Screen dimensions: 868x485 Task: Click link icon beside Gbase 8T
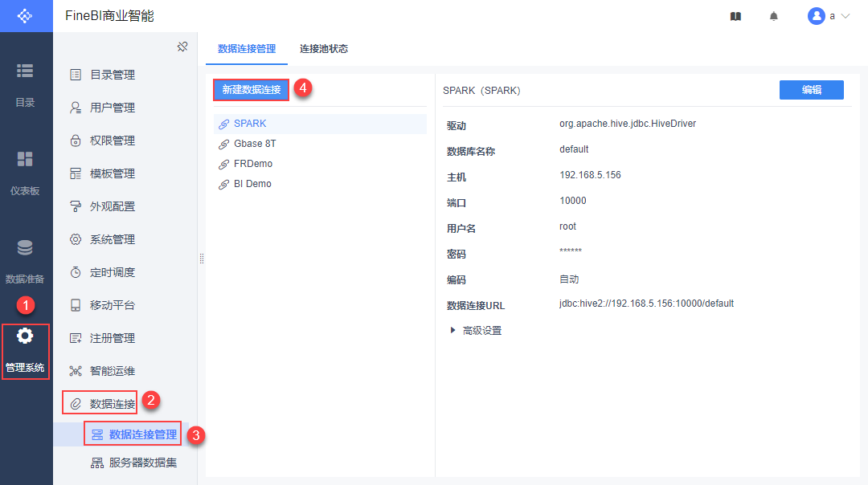pyautogui.click(x=223, y=145)
